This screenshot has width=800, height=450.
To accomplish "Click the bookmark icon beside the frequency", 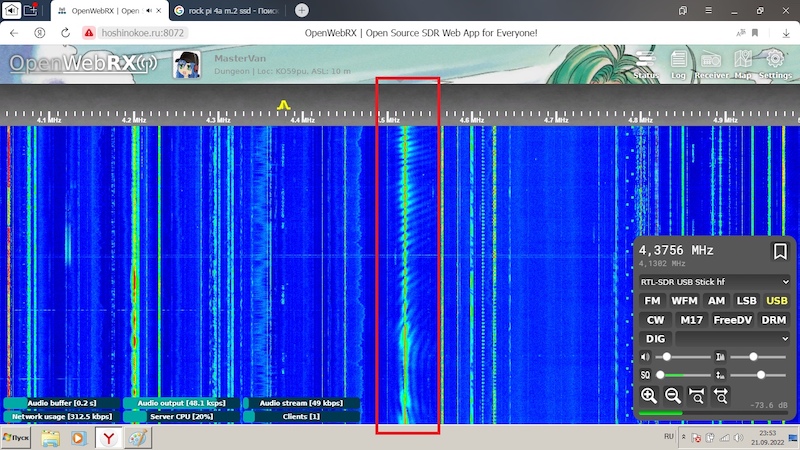I will [x=780, y=251].
